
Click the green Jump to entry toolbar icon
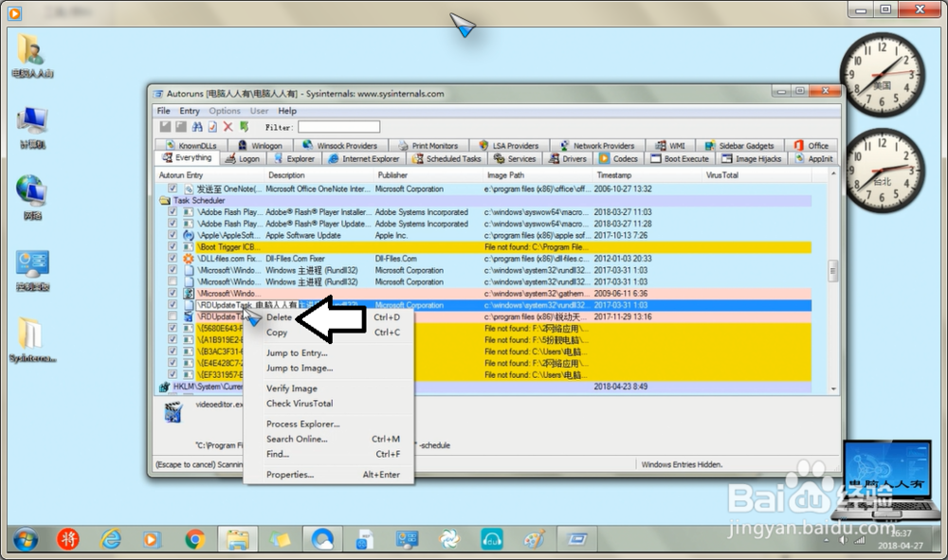point(244,127)
